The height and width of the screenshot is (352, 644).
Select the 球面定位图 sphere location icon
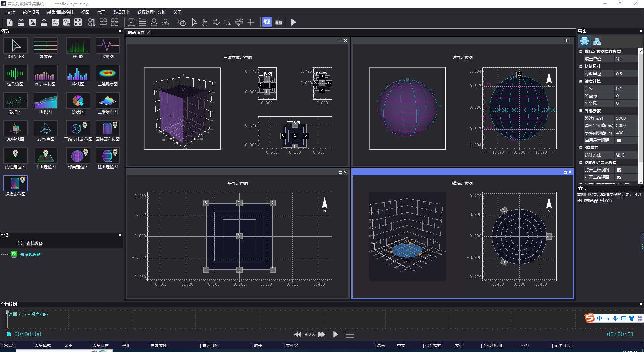[x=78, y=156]
